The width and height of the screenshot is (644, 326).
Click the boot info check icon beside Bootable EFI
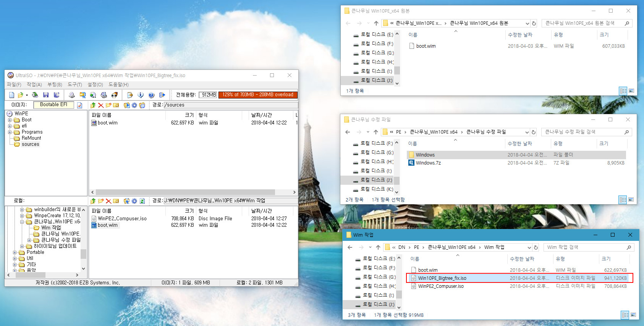tap(80, 105)
